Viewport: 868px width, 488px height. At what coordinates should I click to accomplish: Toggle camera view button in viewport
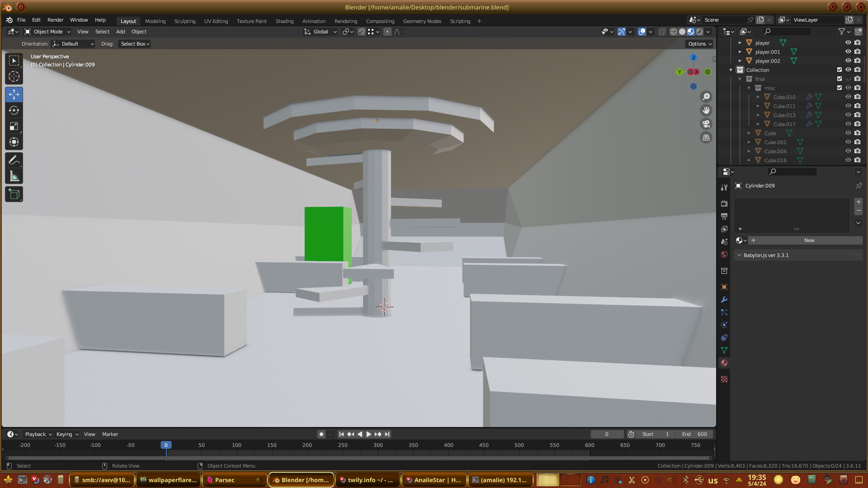[706, 124]
